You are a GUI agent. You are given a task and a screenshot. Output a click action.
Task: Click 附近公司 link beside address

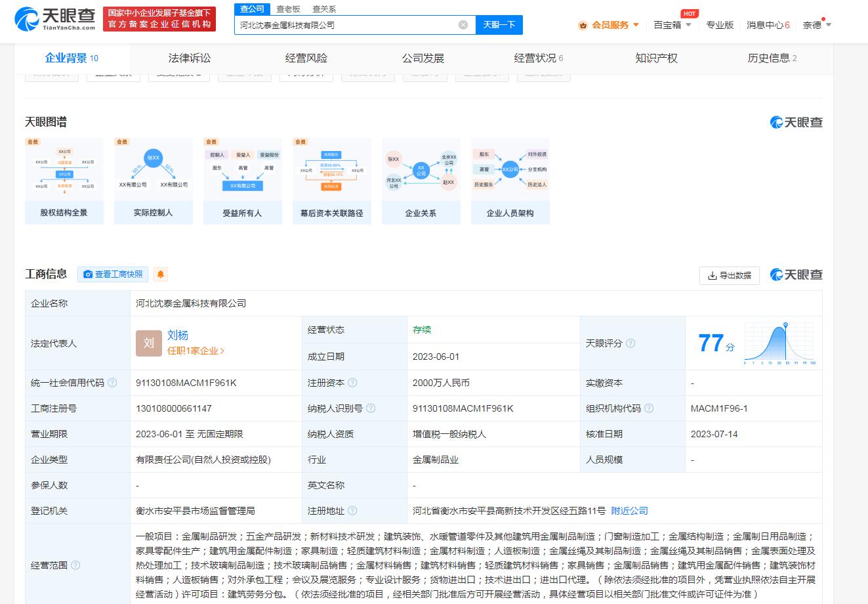pyautogui.click(x=629, y=511)
